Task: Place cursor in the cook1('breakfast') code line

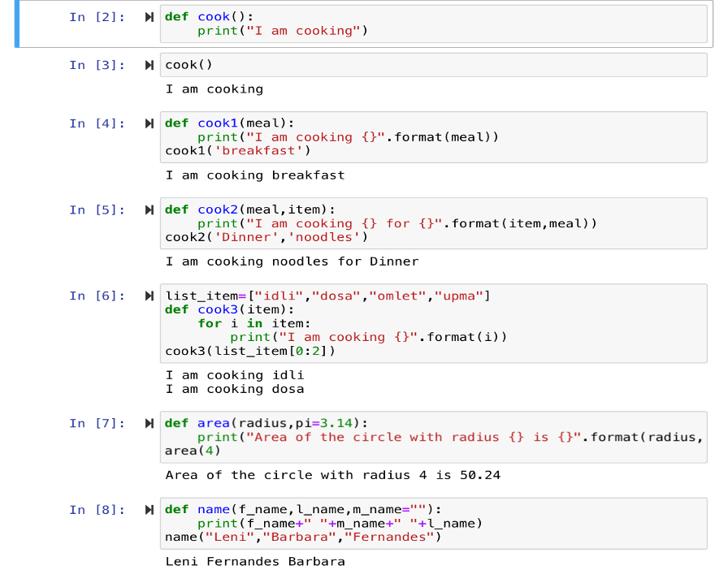Action: 238,151
